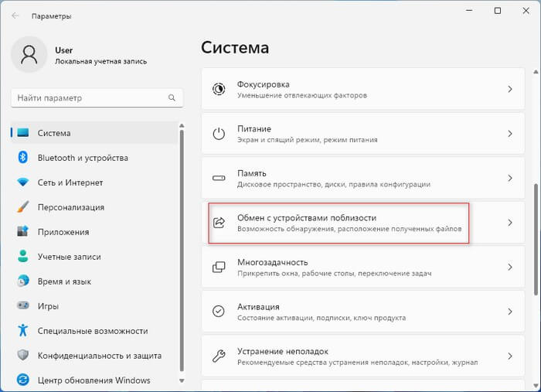541x392 pixels.
Task: Click sidebar scrollbar up arrow
Action: [x=182, y=125]
